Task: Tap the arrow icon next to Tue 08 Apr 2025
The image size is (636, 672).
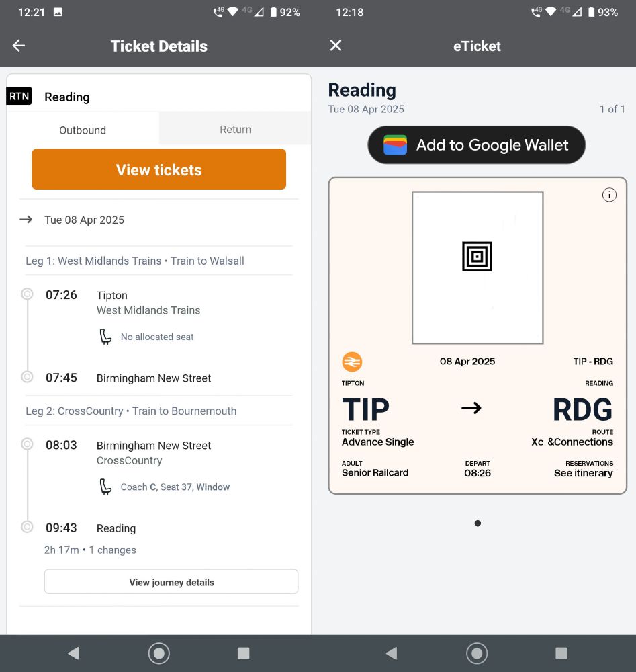Action: point(27,220)
